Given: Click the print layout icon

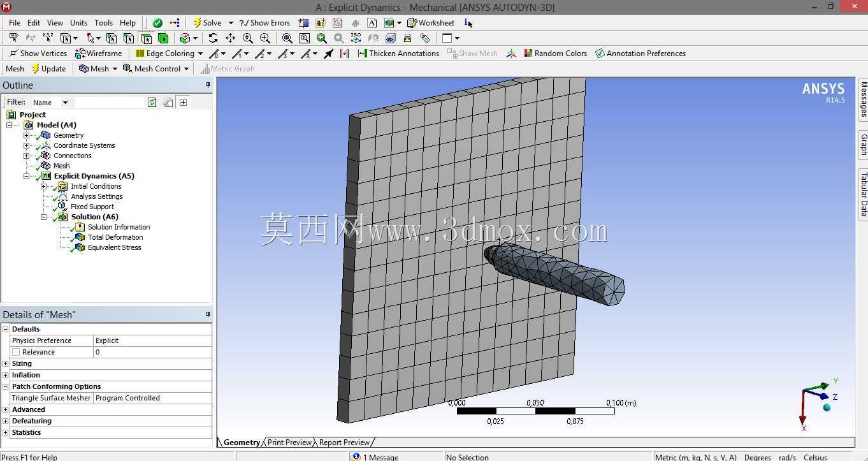Looking at the screenshot, I should pos(408,38).
